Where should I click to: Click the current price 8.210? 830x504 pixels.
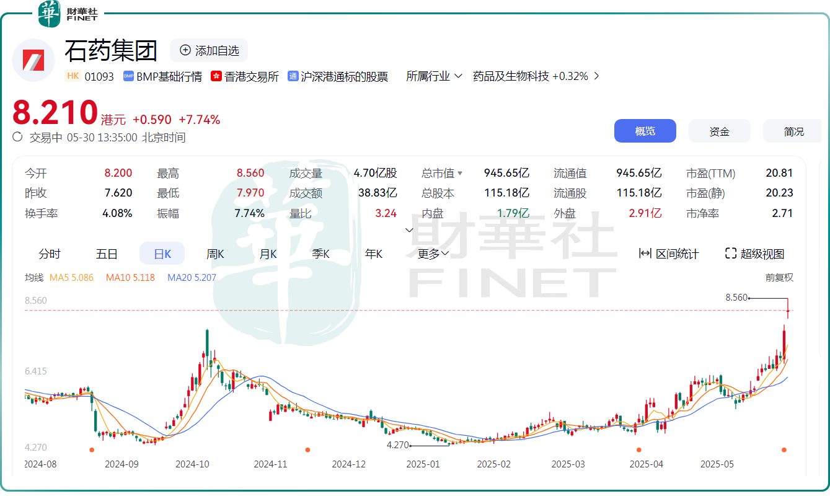[56, 113]
